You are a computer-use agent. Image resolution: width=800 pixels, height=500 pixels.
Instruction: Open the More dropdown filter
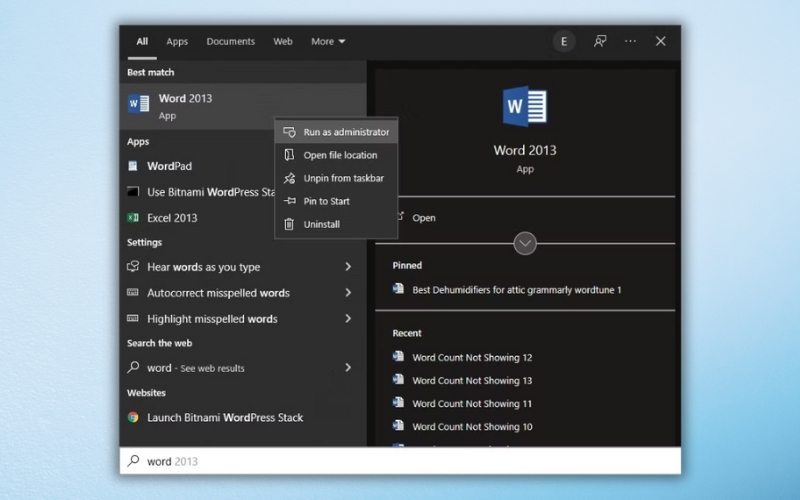click(328, 41)
